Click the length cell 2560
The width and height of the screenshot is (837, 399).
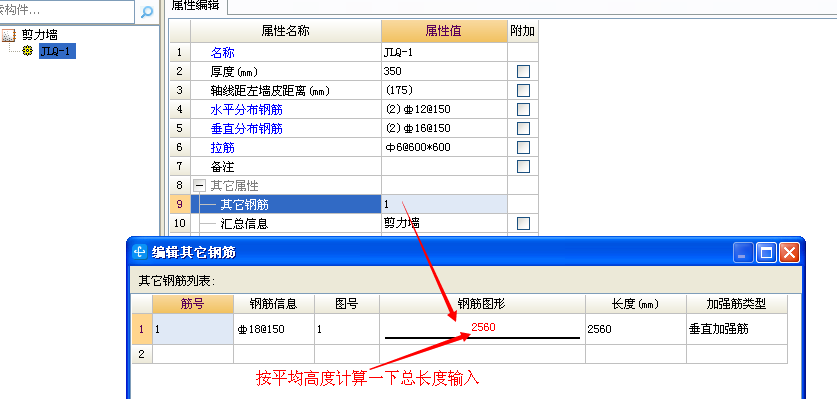coord(636,329)
